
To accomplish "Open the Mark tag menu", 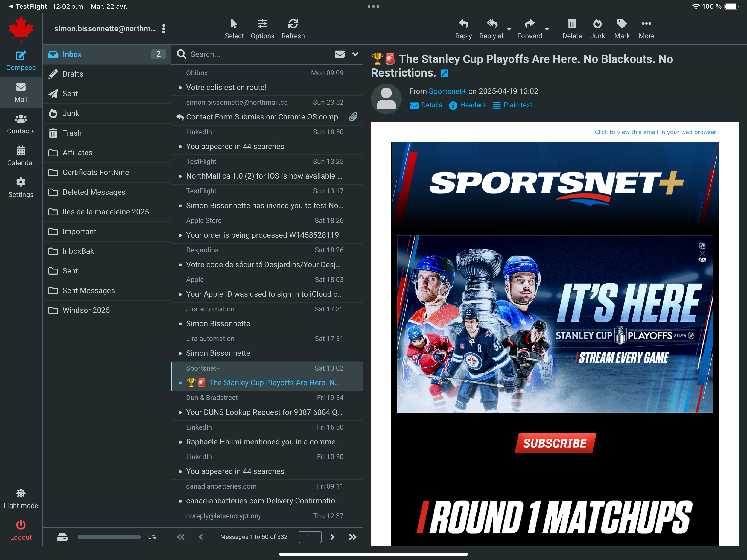I will pyautogui.click(x=622, y=29).
